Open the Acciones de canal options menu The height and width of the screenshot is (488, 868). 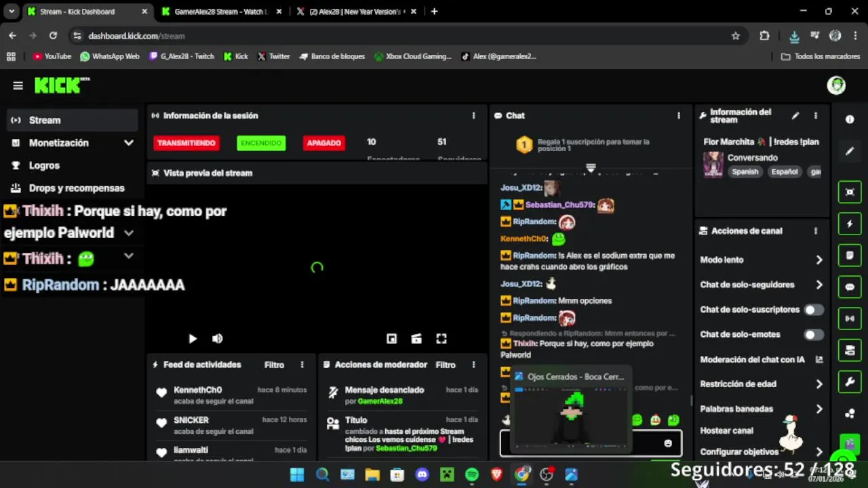[x=816, y=231]
